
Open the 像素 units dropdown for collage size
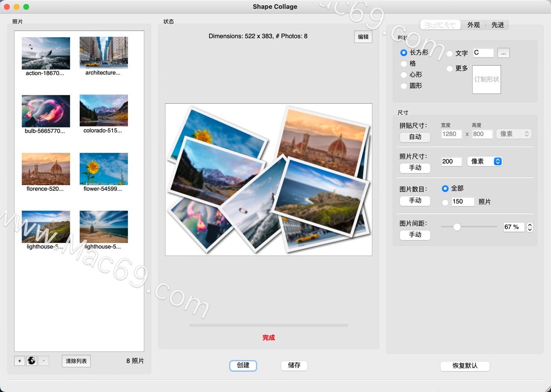(513, 134)
